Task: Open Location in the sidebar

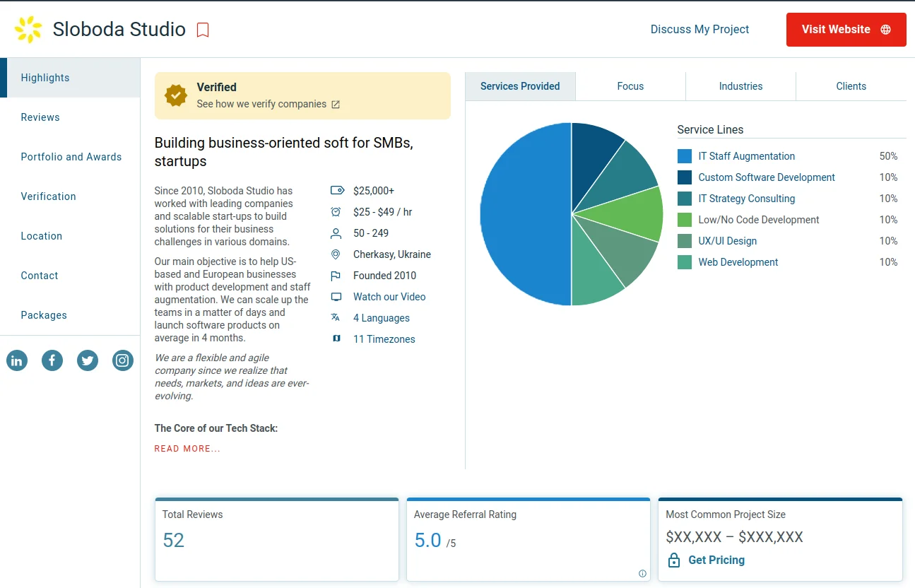Action: (x=70, y=236)
